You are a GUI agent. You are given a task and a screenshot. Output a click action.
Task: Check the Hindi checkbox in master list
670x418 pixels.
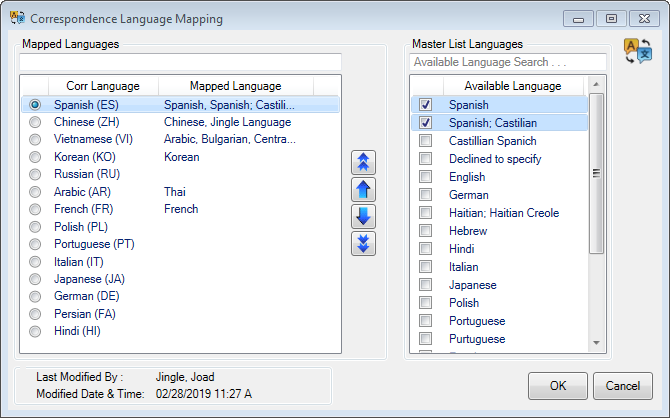click(x=426, y=249)
